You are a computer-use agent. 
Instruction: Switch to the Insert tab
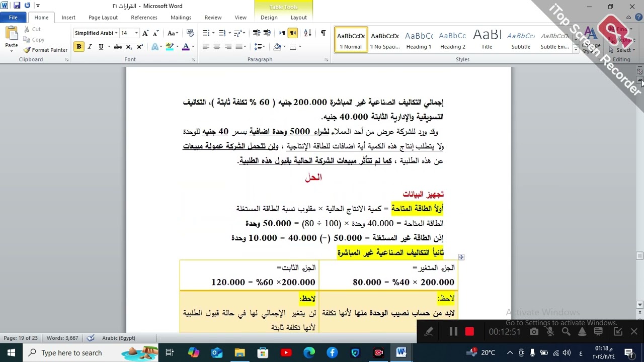click(x=68, y=18)
